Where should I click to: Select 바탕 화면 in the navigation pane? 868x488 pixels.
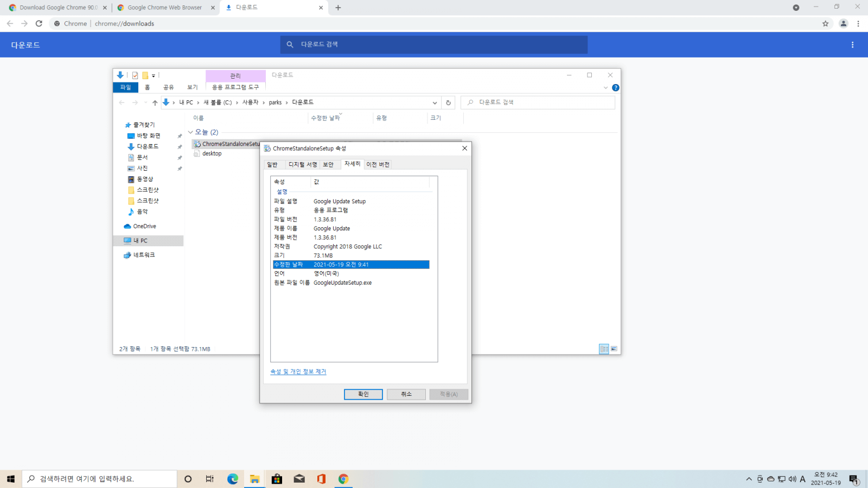[148, 136]
